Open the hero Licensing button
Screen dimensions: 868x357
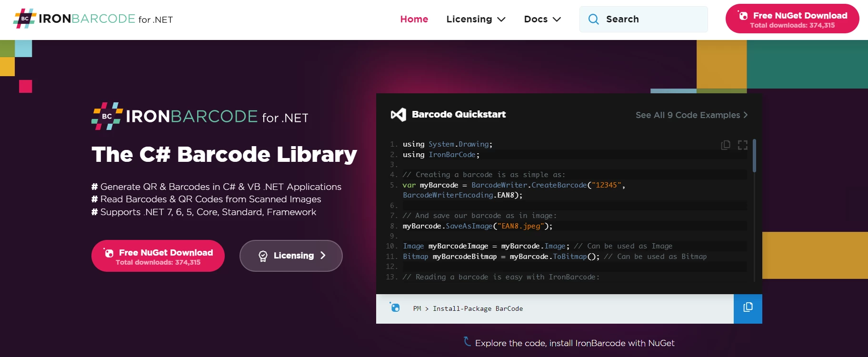click(x=291, y=256)
